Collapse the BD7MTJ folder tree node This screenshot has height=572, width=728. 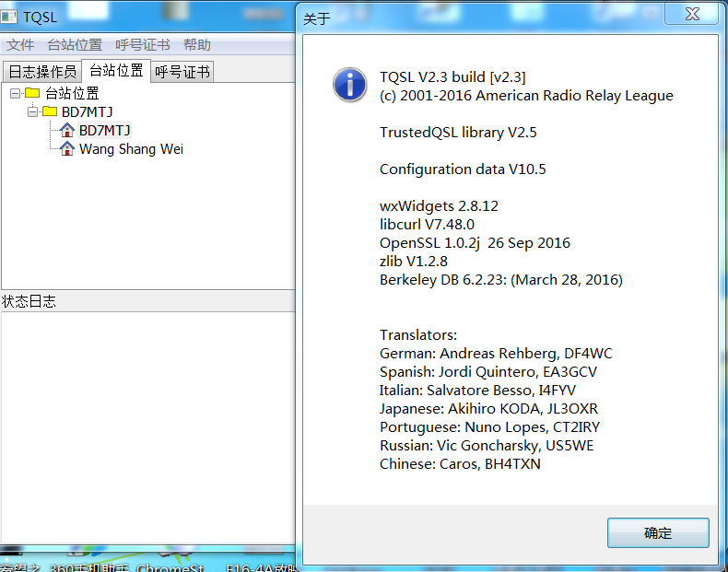coord(32,111)
